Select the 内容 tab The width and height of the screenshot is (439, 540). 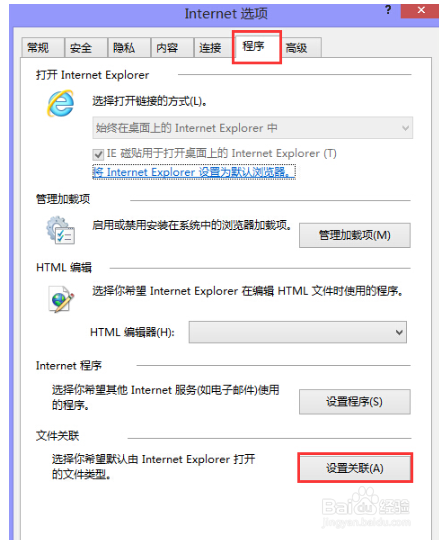pyautogui.click(x=172, y=48)
